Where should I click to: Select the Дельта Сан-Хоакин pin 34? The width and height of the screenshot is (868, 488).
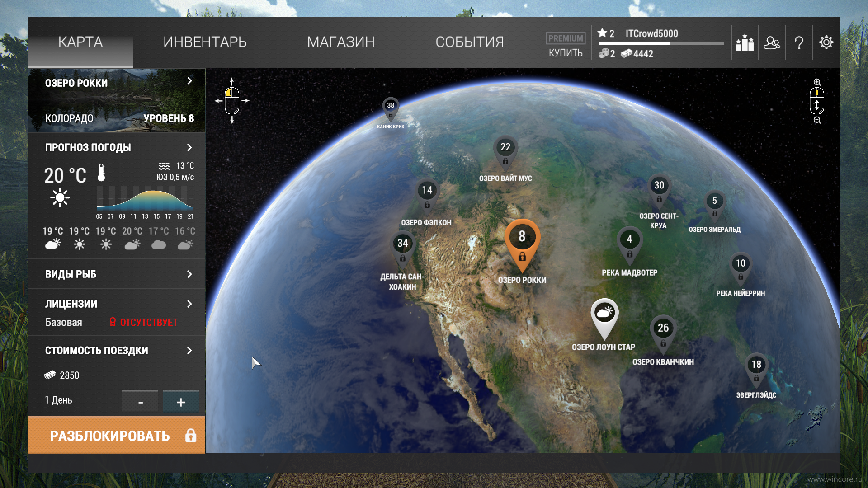(x=402, y=249)
